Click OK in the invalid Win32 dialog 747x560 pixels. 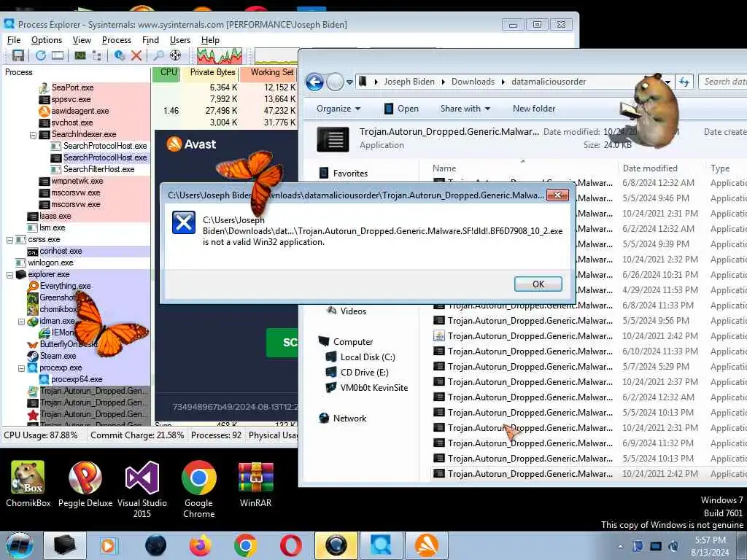click(538, 284)
